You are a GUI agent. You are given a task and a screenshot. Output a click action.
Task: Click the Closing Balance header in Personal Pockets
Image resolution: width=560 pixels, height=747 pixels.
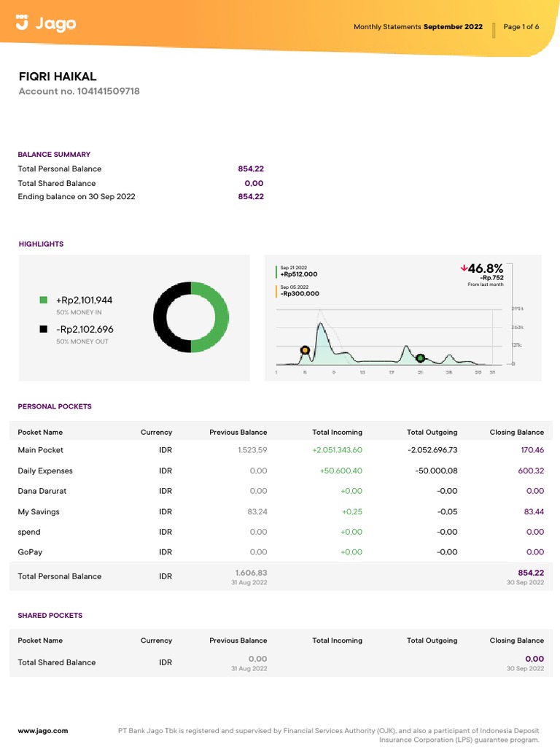click(516, 432)
